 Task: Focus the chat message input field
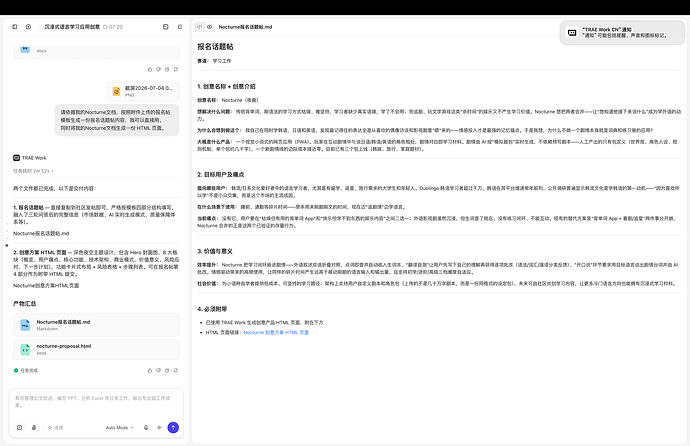point(96,402)
